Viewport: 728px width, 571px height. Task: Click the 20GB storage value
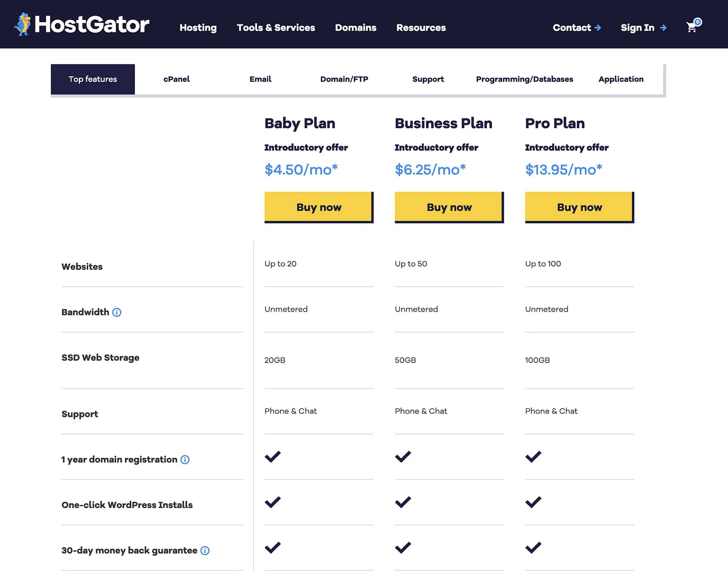(275, 360)
